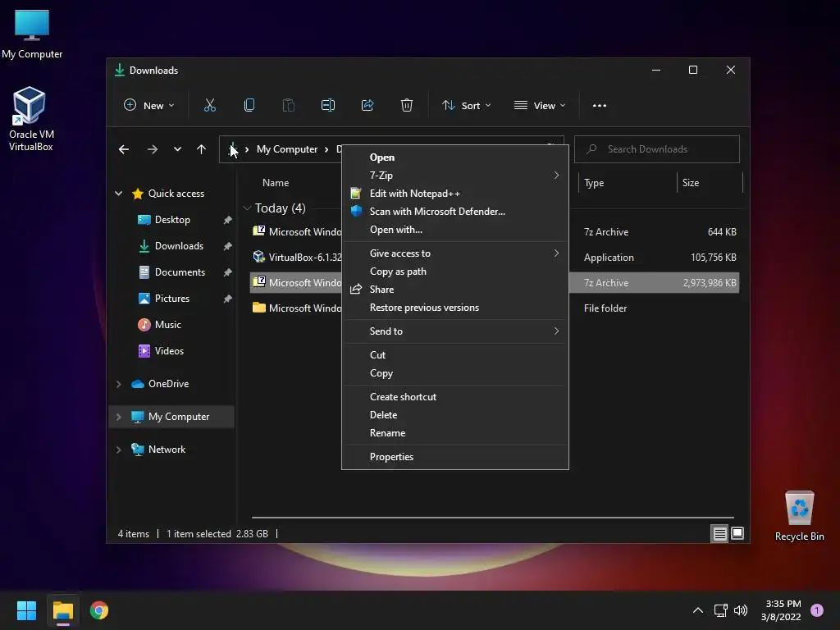840x630 pixels.
Task: Choose Copy in the context menu
Action: point(454,373)
